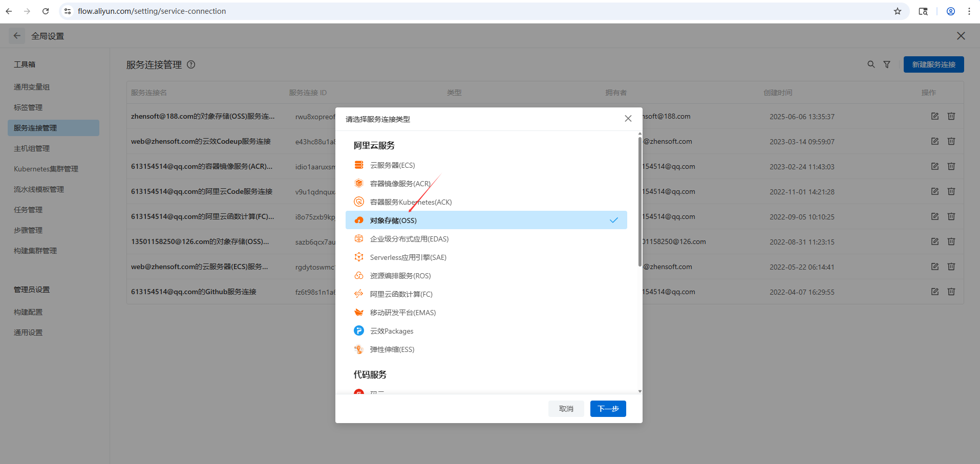Click the dialog list scrollbar thumb
The width and height of the screenshot is (980, 464).
pos(640,202)
